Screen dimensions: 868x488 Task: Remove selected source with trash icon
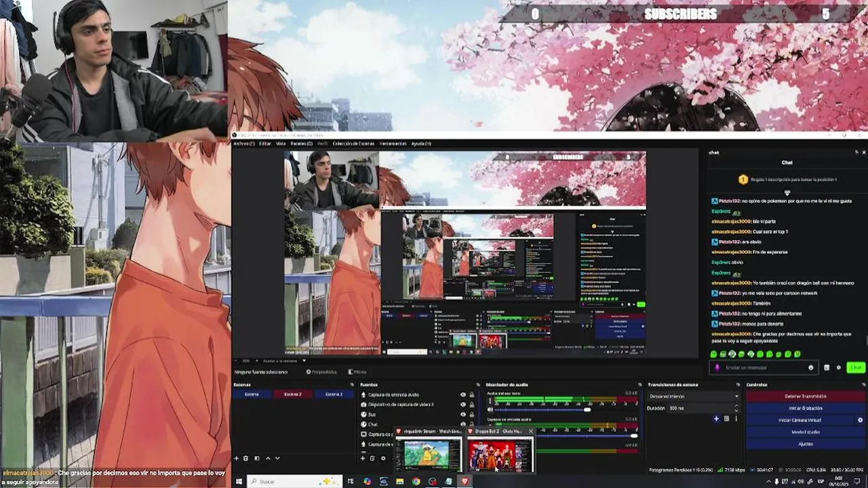pyautogui.click(x=372, y=458)
